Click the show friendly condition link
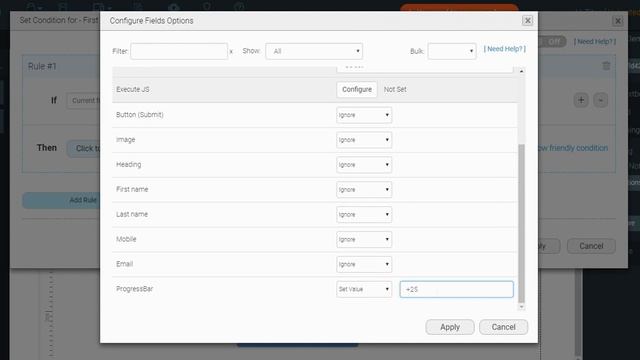 [x=573, y=148]
